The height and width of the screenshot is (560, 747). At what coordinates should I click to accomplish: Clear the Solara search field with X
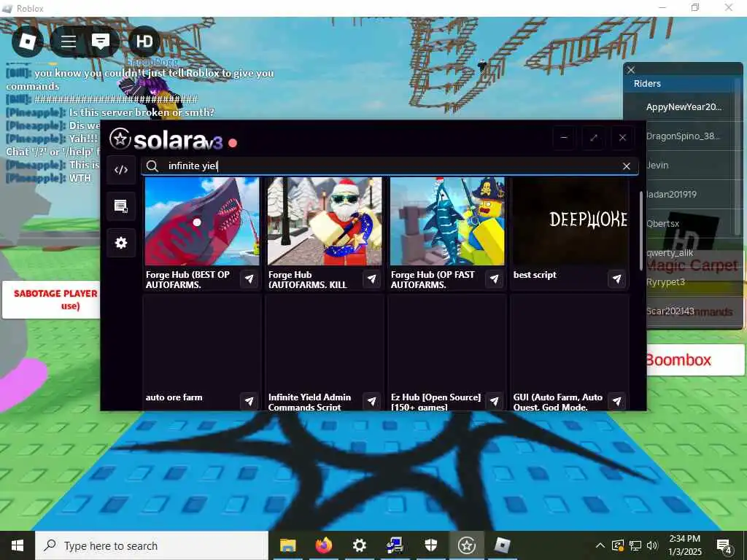(627, 166)
